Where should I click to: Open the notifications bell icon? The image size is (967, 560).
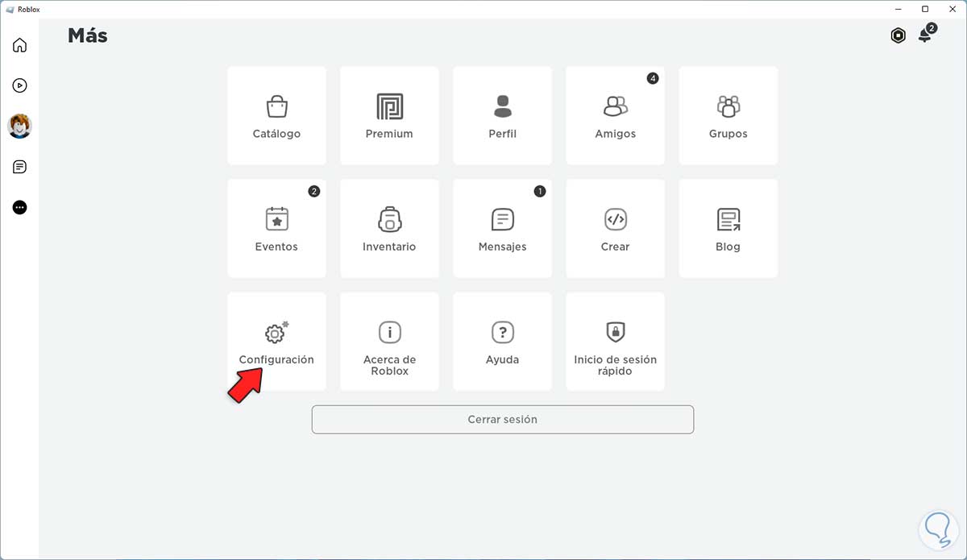click(x=925, y=35)
